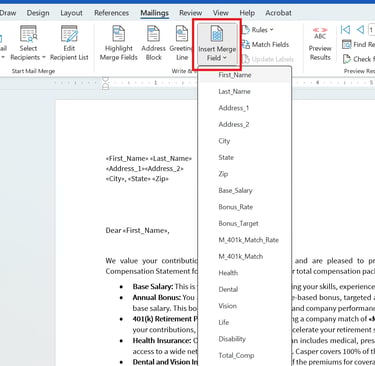Screen dimensions: 375x366
Task: Choose Bonus_Rate from merge field list
Action: pos(245,207)
